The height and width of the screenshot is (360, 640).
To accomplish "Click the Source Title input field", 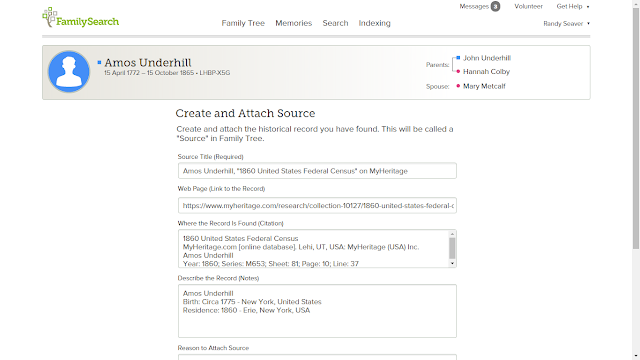I will point(317,171).
